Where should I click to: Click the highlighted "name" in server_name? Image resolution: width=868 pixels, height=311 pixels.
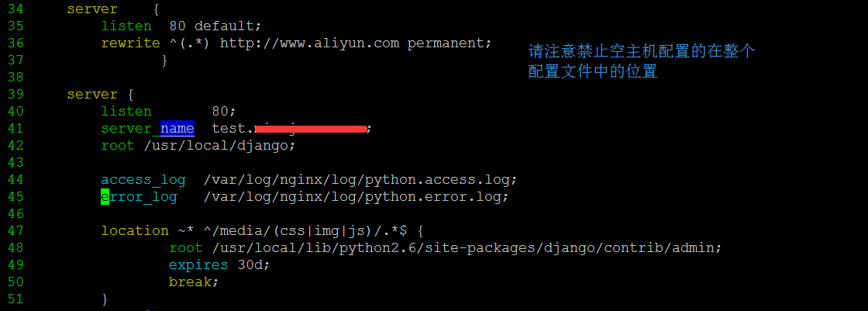click(x=177, y=128)
